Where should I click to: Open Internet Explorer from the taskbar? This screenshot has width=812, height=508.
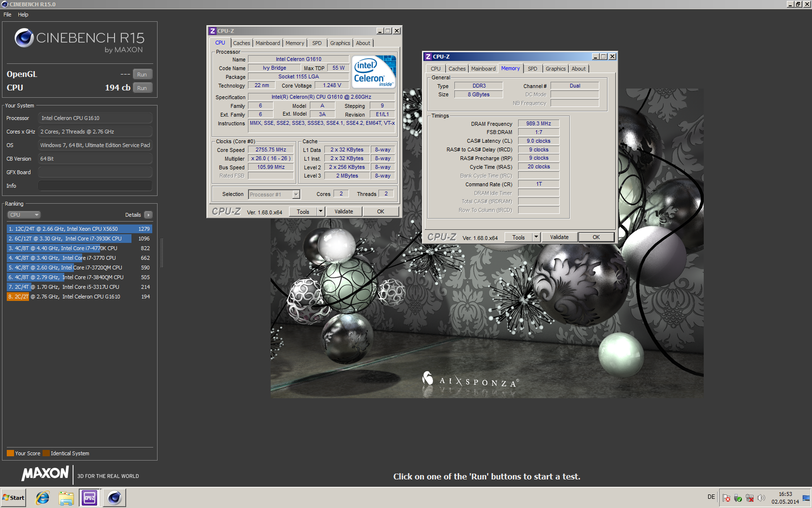43,497
